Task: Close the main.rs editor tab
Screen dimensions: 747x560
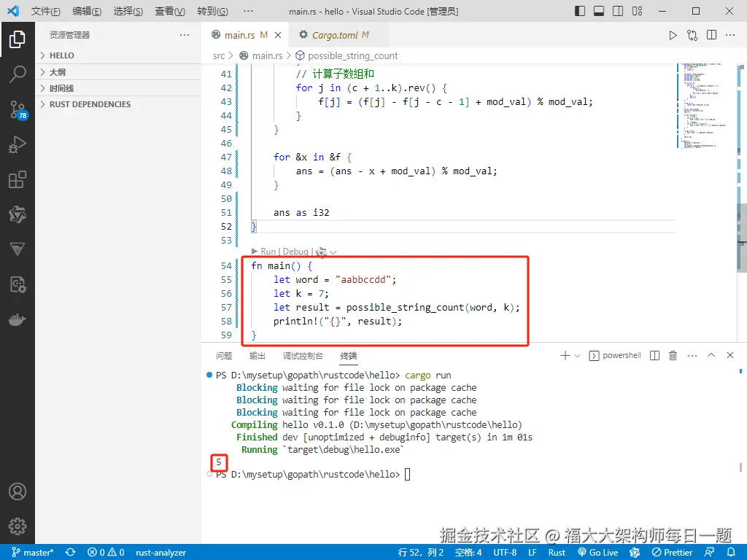Action: 278,35
